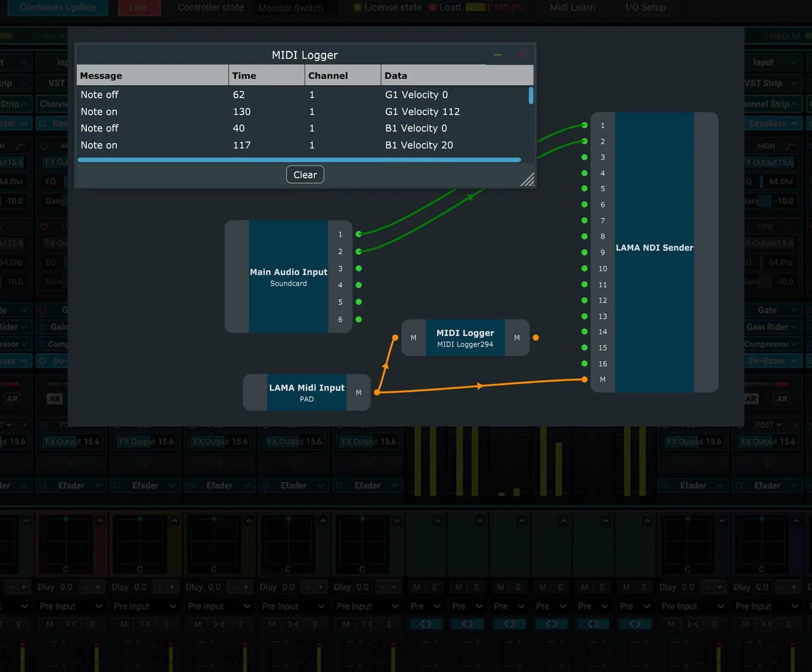The height and width of the screenshot is (672, 812).
Task: Click the power icon next to De-Esser
Action: tap(42, 361)
